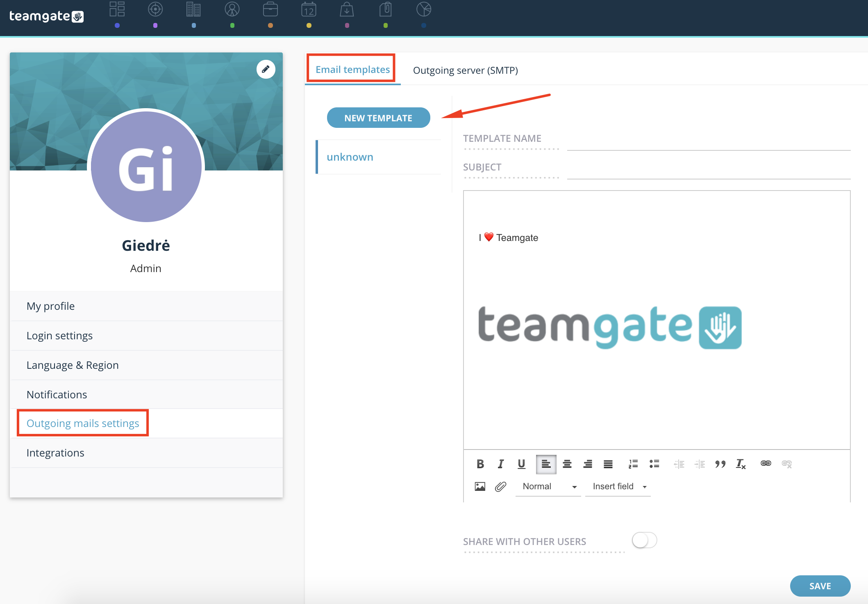This screenshot has width=868, height=604.
Task: Open Integrations settings
Action: point(146,453)
